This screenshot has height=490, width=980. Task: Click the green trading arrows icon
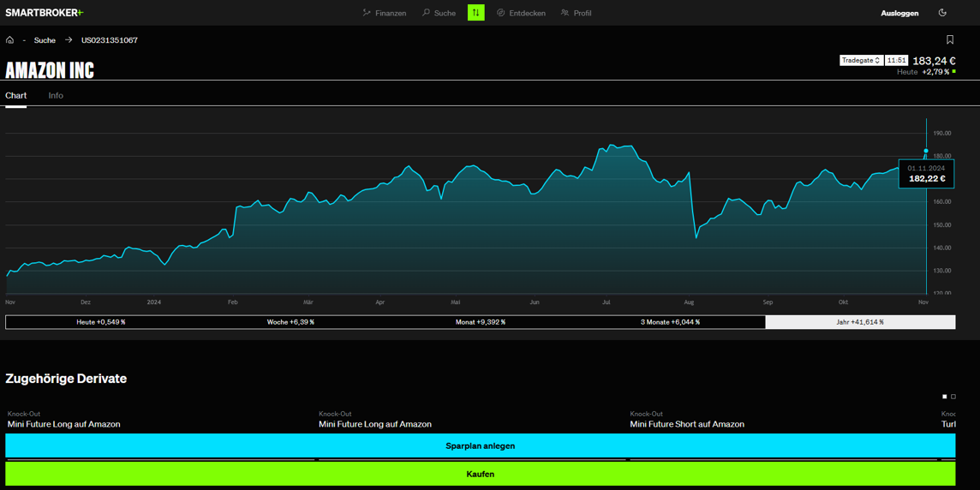point(475,13)
